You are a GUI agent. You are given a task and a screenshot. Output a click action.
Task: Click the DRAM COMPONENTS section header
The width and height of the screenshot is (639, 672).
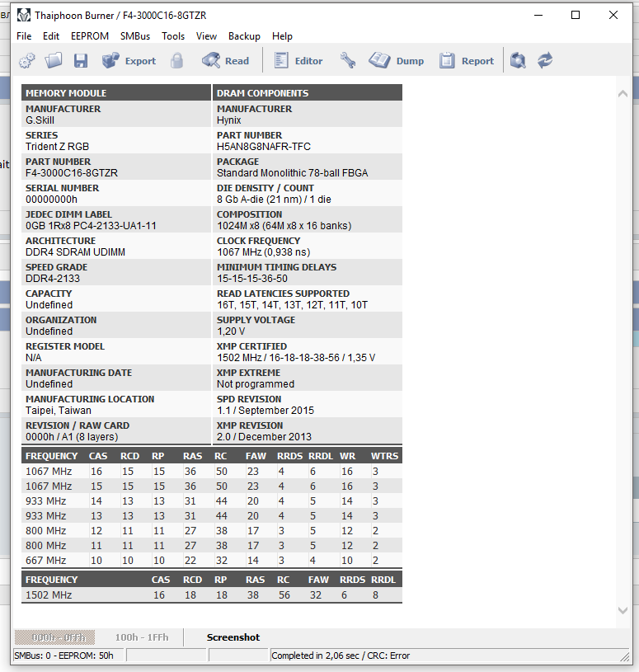308,93
